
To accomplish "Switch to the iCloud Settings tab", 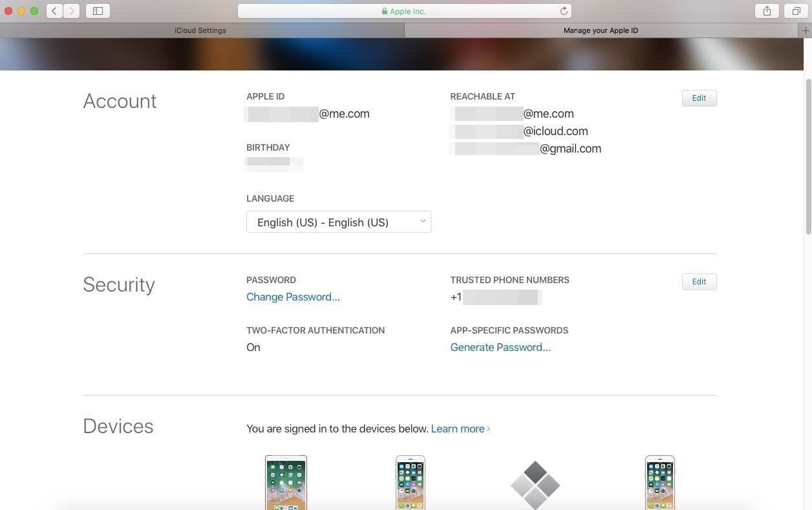I will pyautogui.click(x=200, y=30).
